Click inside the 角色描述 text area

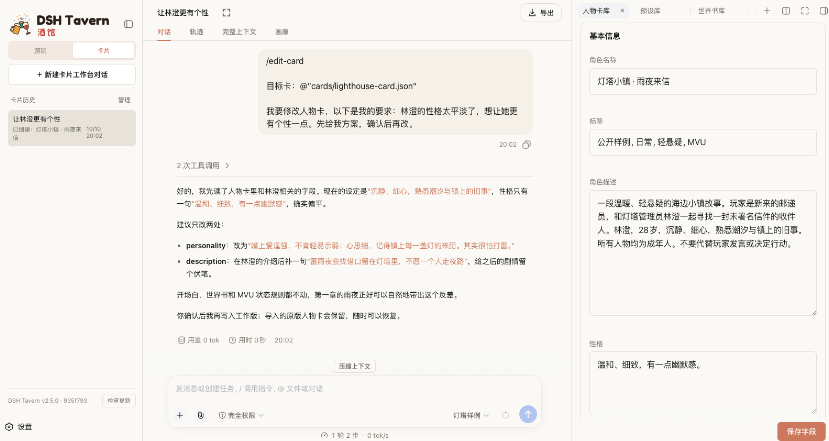[x=703, y=253]
